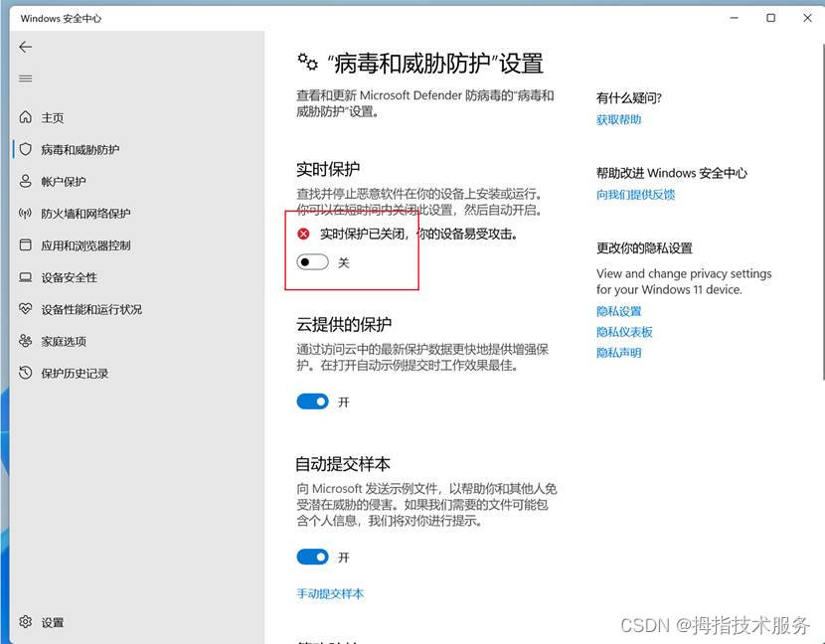Image resolution: width=825 pixels, height=644 pixels.
Task: Open 保护历史记录 section
Action: 75,373
